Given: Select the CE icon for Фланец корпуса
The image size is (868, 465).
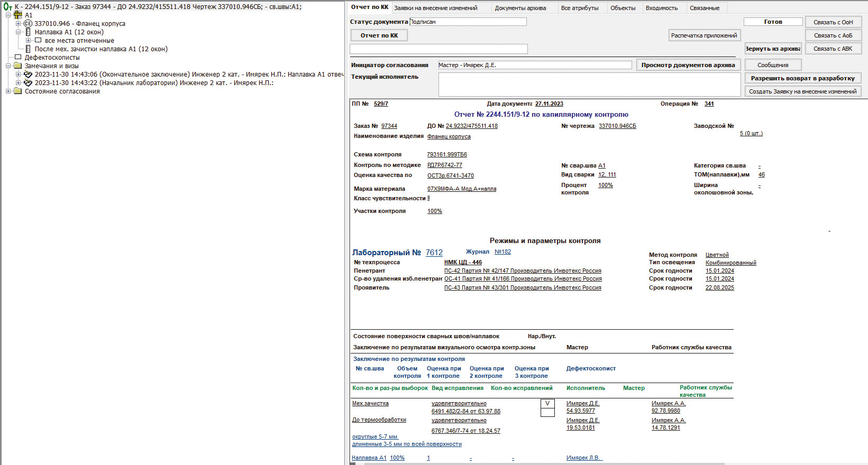Looking at the screenshot, I should (28, 24).
